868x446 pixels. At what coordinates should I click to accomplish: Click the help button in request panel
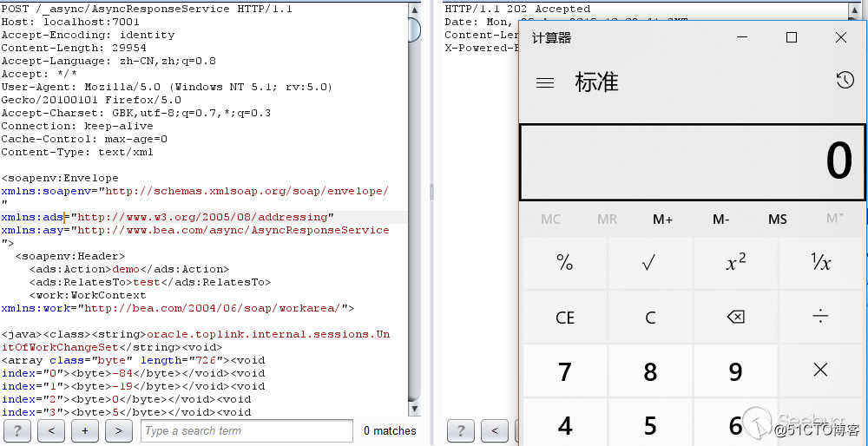[17, 430]
